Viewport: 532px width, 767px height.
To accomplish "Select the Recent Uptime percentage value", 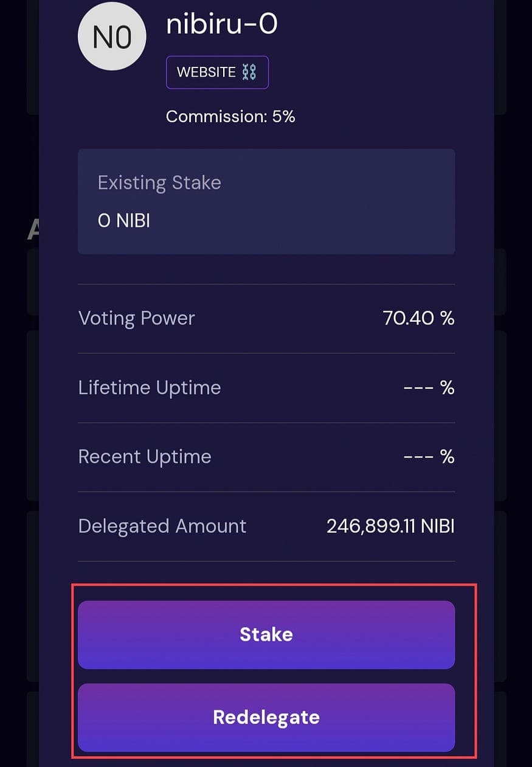I will (x=429, y=457).
